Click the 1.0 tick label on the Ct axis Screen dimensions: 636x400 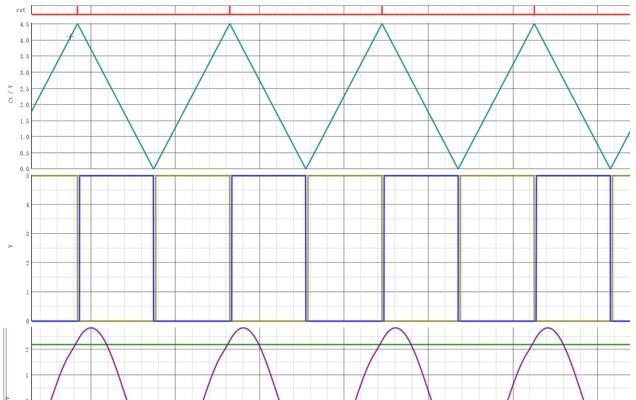tap(24, 137)
